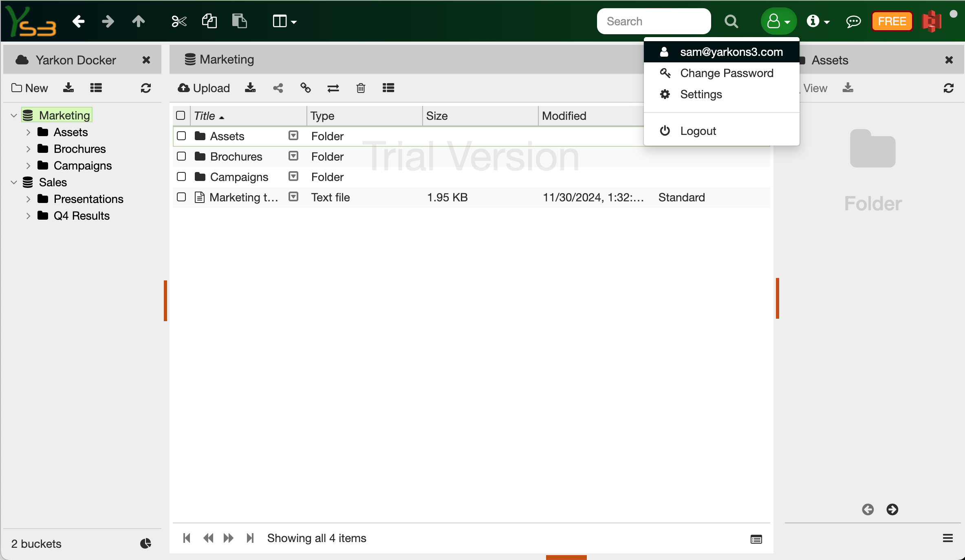Select Change Password menu item
This screenshot has width=965, height=560.
click(726, 73)
